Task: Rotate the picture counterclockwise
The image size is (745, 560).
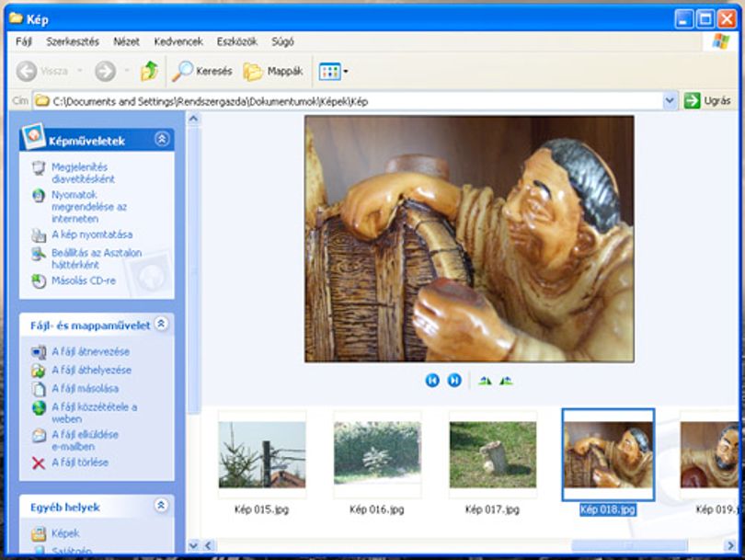Action: [506, 381]
